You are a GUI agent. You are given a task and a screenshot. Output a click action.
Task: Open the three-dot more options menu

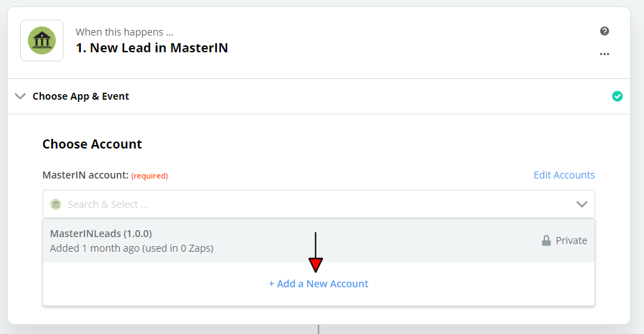pos(604,54)
